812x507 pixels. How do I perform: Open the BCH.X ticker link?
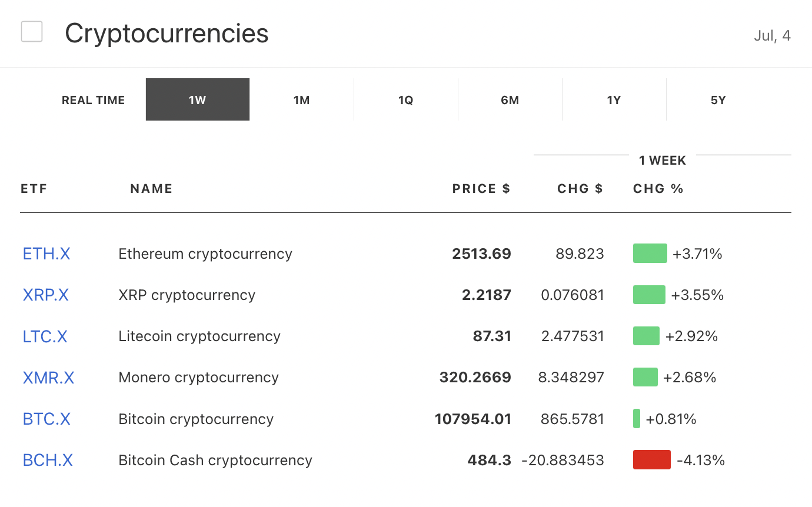[x=48, y=460]
